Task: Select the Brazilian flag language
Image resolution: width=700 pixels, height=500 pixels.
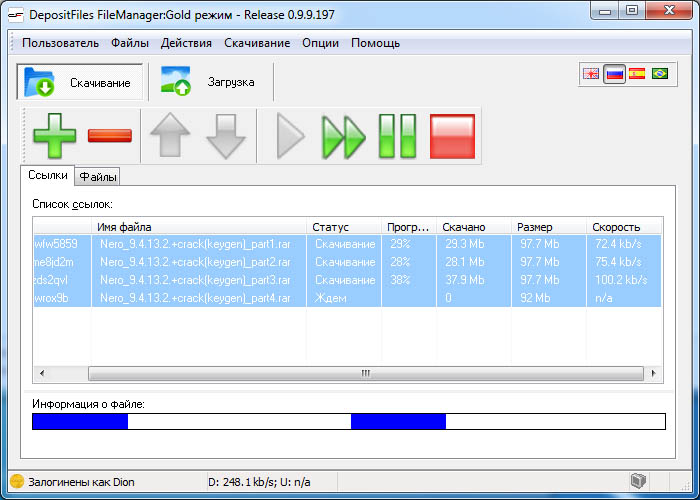Action: 660,74
